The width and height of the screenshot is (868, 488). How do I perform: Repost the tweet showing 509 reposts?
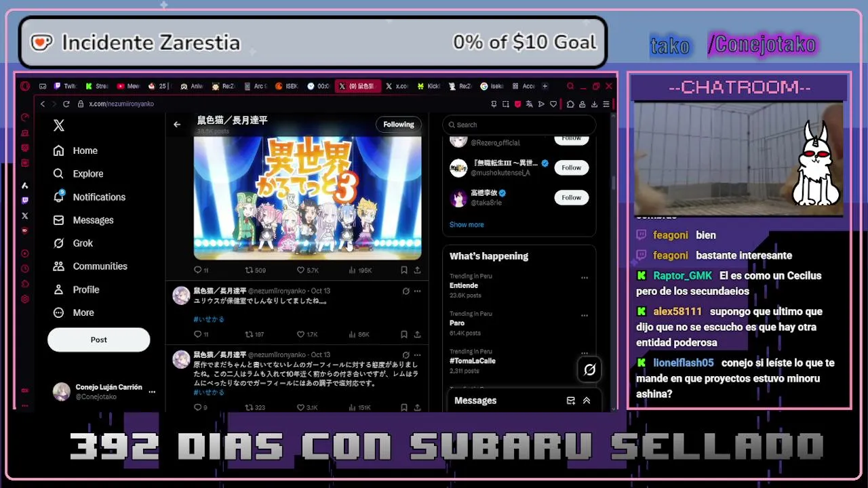[x=255, y=270]
